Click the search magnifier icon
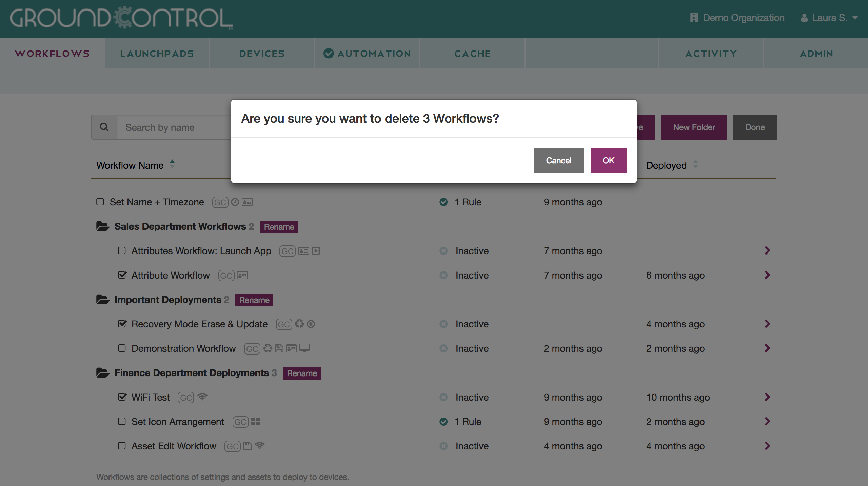This screenshot has width=868, height=486. click(104, 127)
